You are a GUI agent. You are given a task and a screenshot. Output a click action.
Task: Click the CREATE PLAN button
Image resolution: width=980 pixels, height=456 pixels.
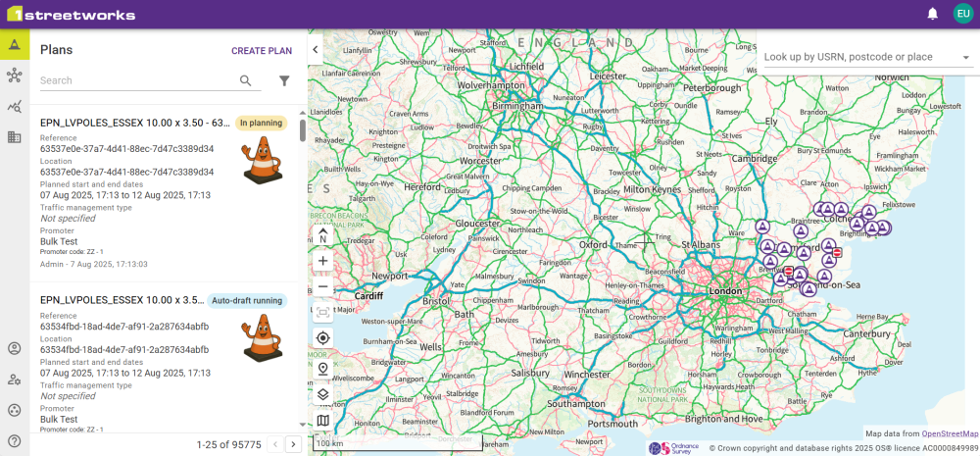pyautogui.click(x=262, y=51)
